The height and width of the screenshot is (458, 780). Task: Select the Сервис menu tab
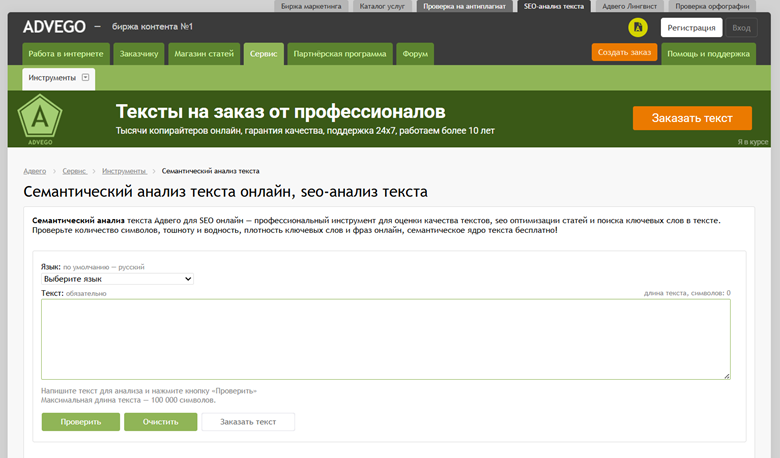264,54
